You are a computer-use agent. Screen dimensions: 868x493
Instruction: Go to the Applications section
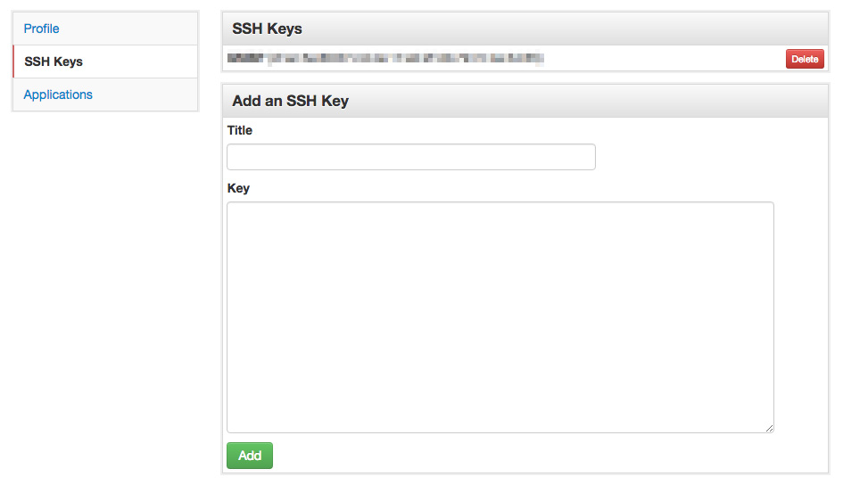58,94
